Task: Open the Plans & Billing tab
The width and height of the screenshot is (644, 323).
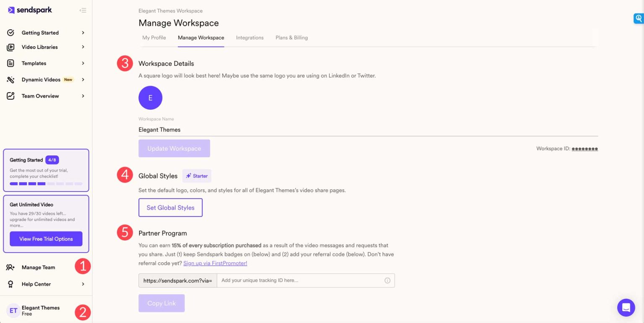Action: [x=291, y=37]
